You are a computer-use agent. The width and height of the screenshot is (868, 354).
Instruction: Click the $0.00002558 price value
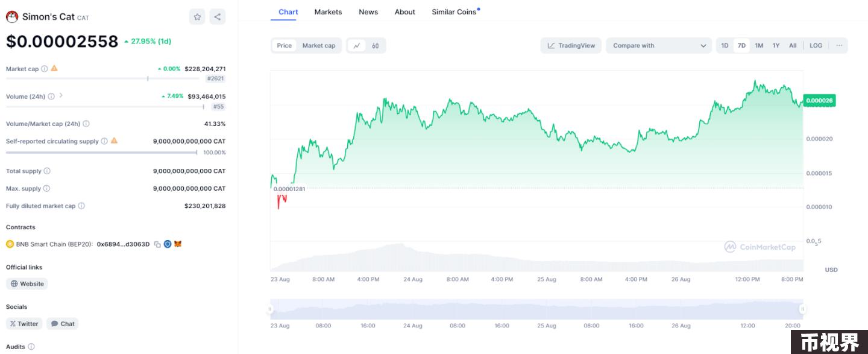point(62,42)
